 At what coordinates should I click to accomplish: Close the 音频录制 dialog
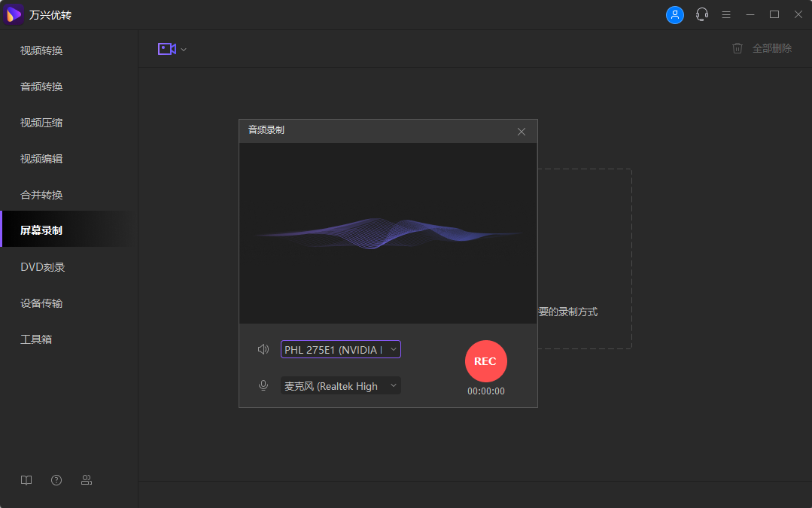[x=521, y=131]
